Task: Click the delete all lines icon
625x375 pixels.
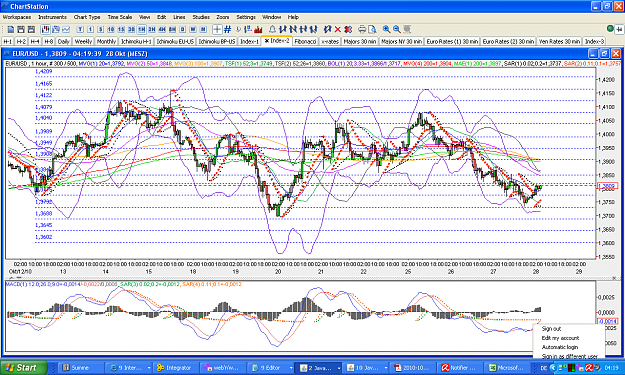Action: click(348, 29)
